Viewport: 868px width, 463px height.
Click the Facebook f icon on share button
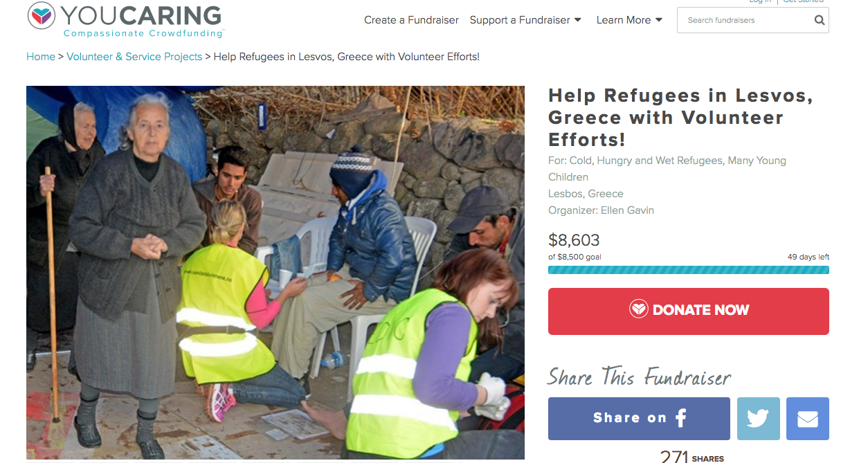pyautogui.click(x=681, y=417)
